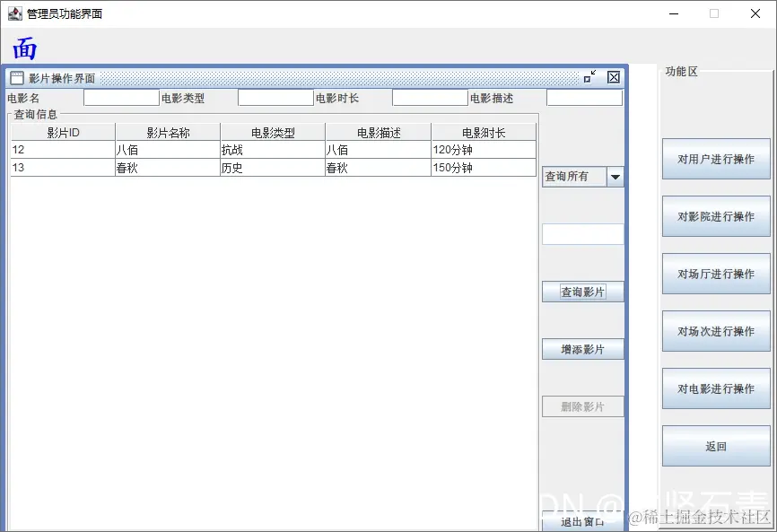The height and width of the screenshot is (532, 777).
Task: Close the 影片操作界面 internal frame
Action: pos(614,77)
